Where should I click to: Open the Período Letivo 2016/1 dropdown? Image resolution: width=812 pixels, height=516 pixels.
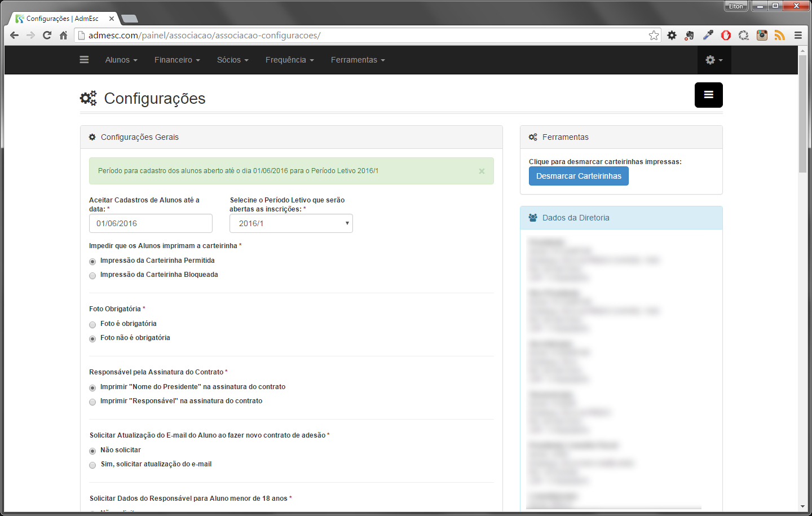click(291, 223)
